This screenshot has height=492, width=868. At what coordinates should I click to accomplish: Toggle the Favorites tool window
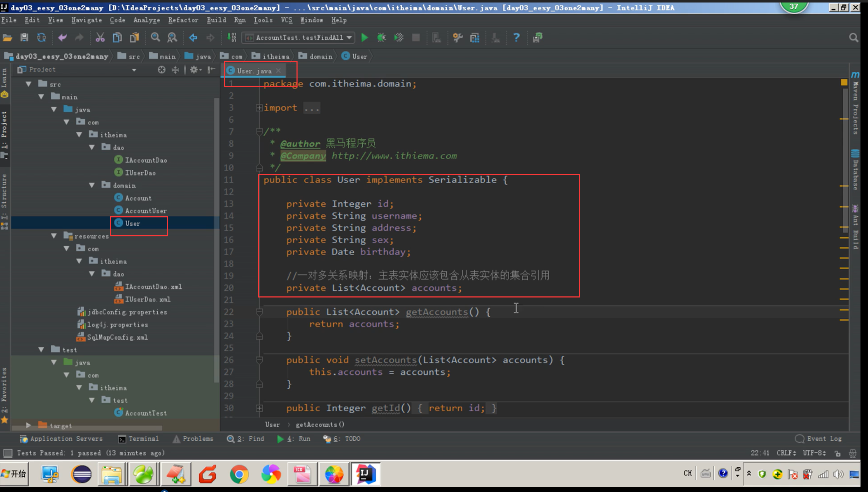[4, 388]
